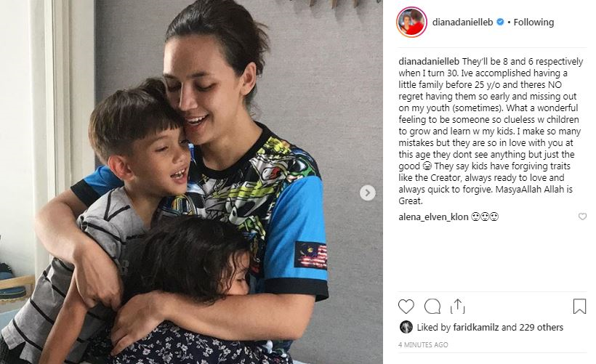
Task: Click the caption paragraph text
Action: click(x=491, y=131)
